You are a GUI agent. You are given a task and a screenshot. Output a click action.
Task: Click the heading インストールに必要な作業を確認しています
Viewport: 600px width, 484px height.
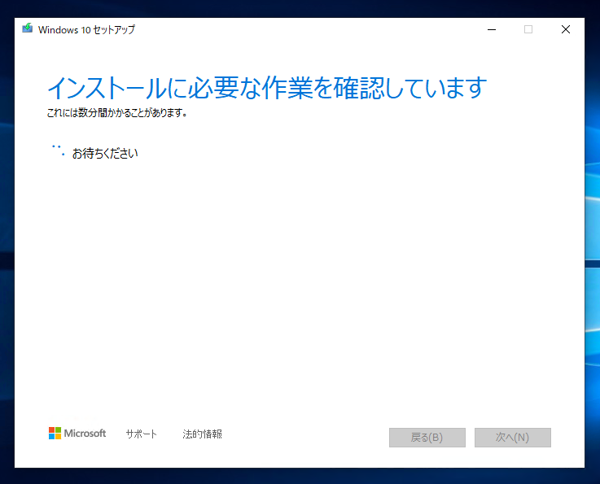click(267, 88)
